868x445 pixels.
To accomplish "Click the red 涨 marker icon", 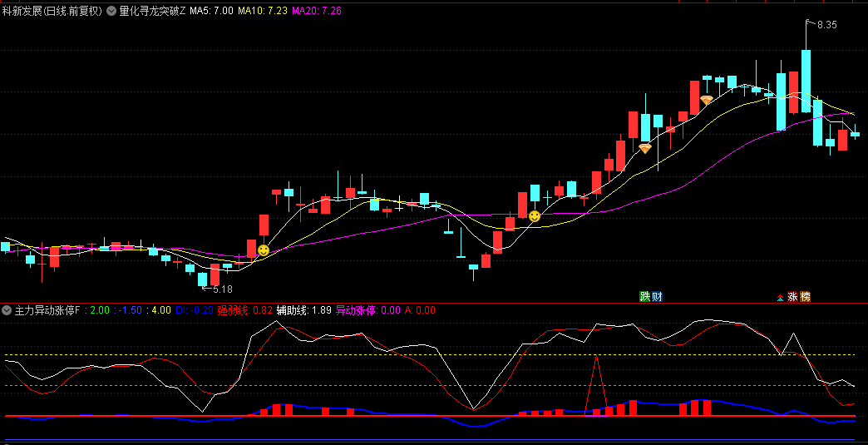I will [792, 297].
